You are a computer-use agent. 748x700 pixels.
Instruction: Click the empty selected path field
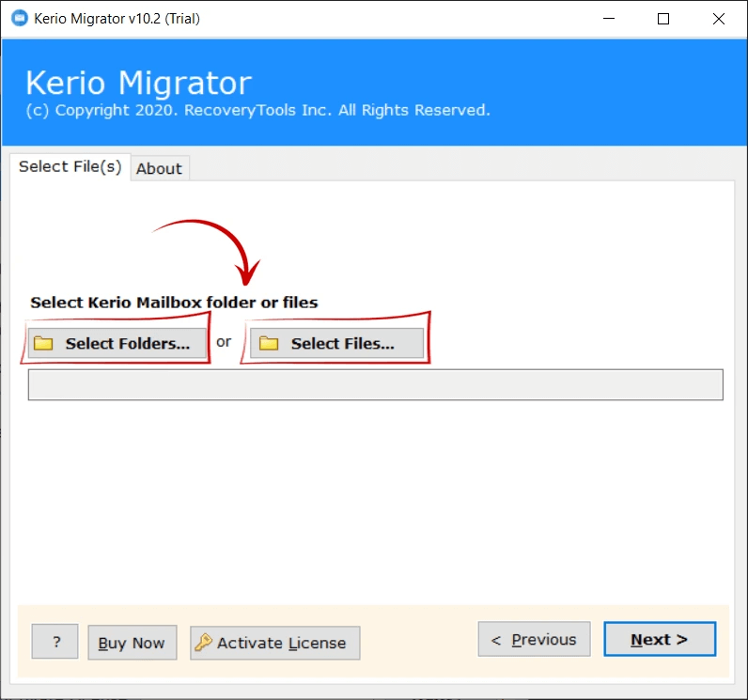pyautogui.click(x=376, y=384)
